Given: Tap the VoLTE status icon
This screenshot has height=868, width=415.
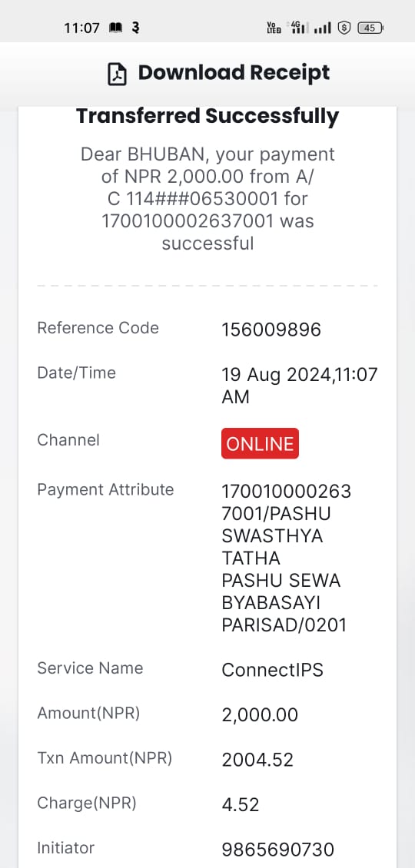Looking at the screenshot, I should [274, 28].
